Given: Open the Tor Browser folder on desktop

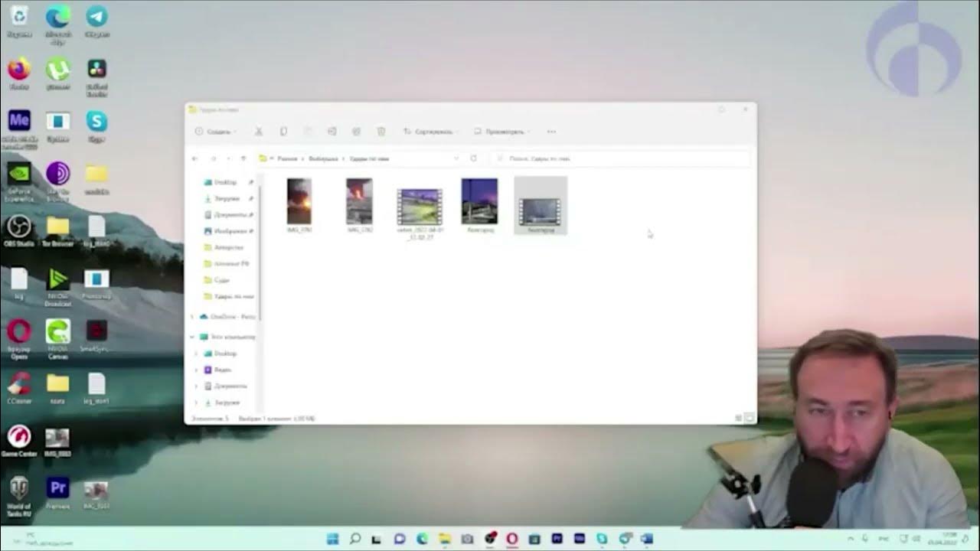Looking at the screenshot, I should [58, 230].
